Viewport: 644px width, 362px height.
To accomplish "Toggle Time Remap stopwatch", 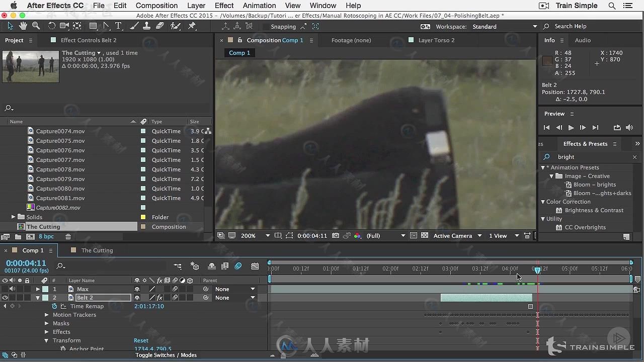I will coord(55,306).
